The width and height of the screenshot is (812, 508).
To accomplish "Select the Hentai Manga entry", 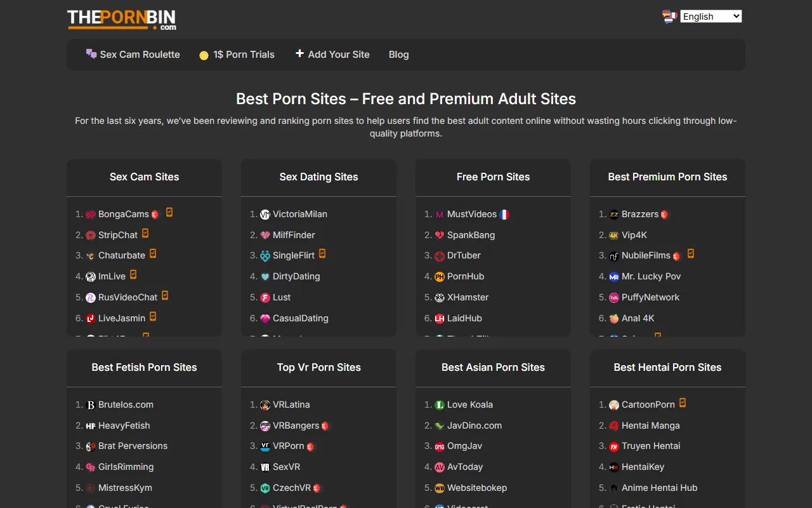I will click(651, 425).
